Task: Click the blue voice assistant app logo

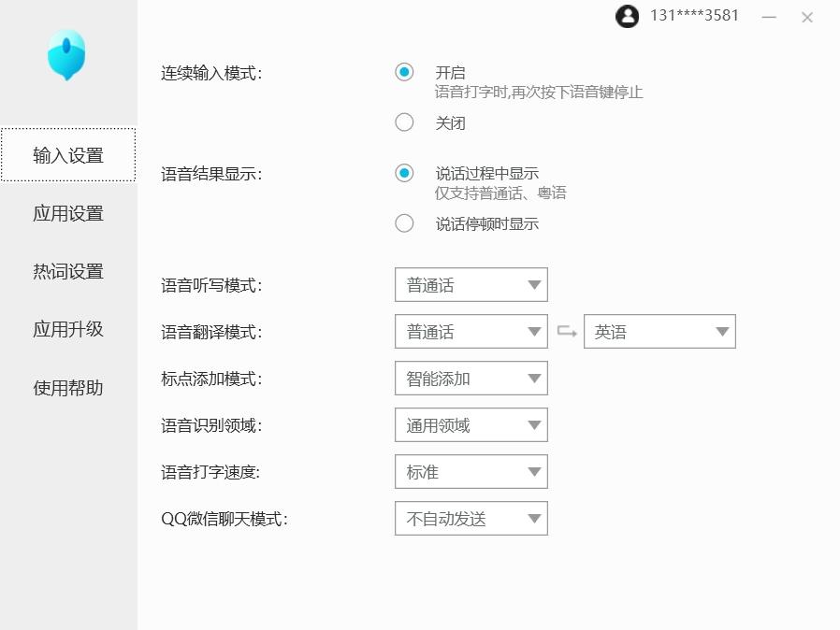Action: pyautogui.click(x=65, y=54)
